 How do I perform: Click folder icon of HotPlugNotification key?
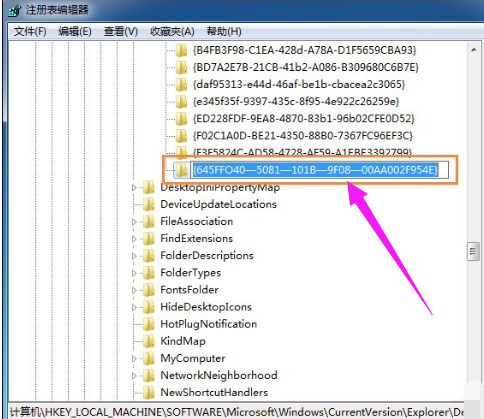pyautogui.click(x=148, y=324)
